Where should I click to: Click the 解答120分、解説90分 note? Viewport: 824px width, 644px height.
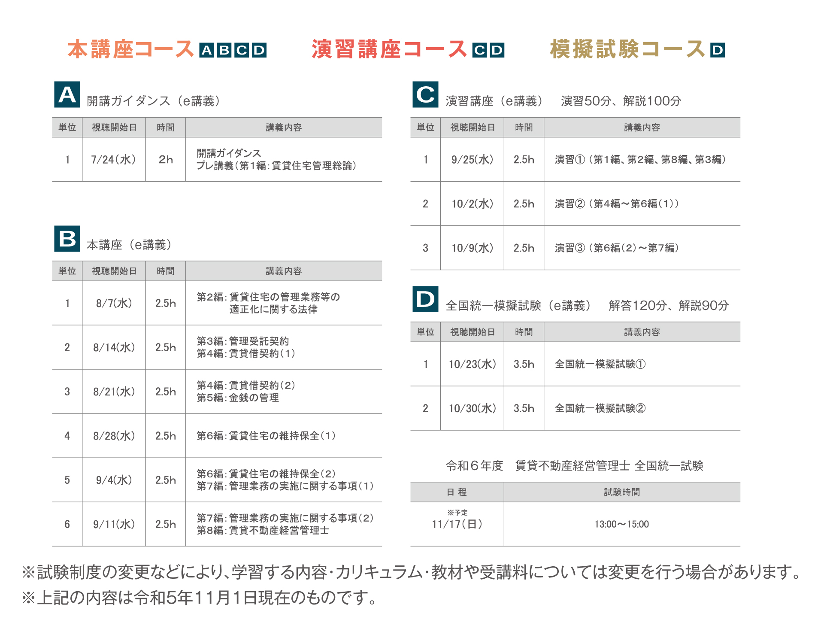669,306
